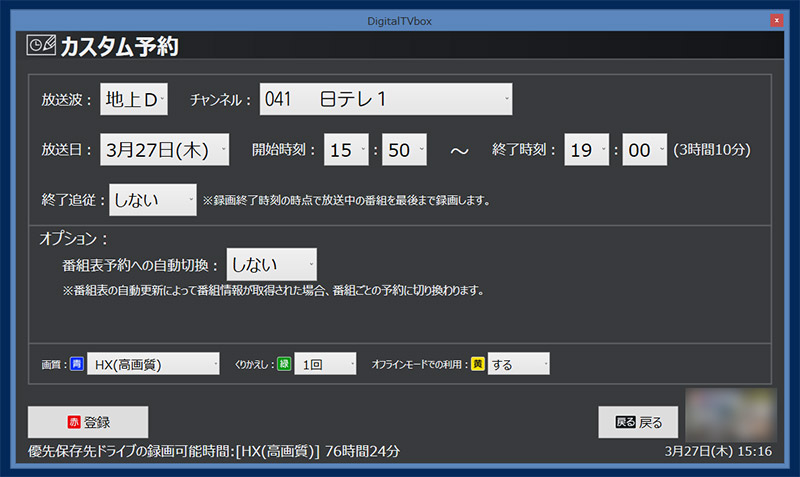This screenshot has height=477, width=800.
Task: Change the 終了時刻 hour box showing 19
Action: 586,150
